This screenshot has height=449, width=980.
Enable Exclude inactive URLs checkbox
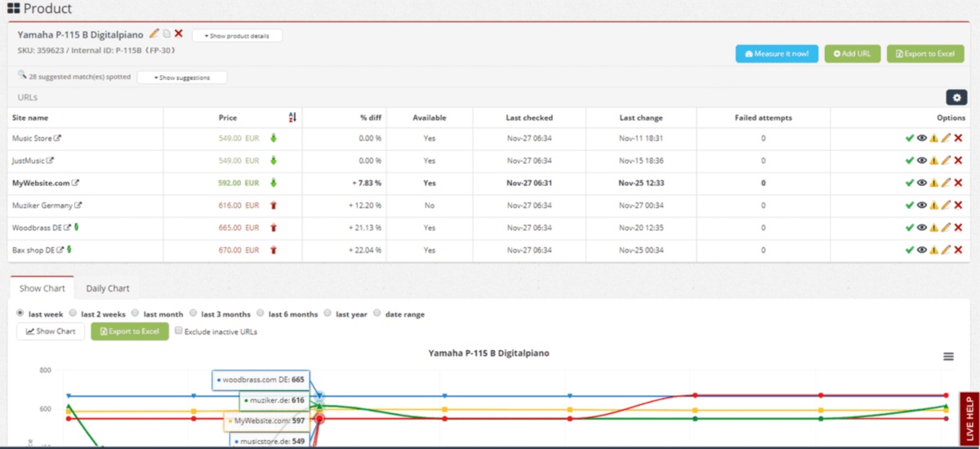tap(179, 331)
